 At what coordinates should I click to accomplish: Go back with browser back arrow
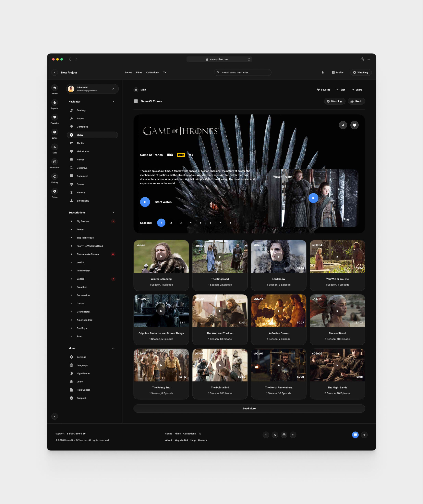[x=70, y=59]
